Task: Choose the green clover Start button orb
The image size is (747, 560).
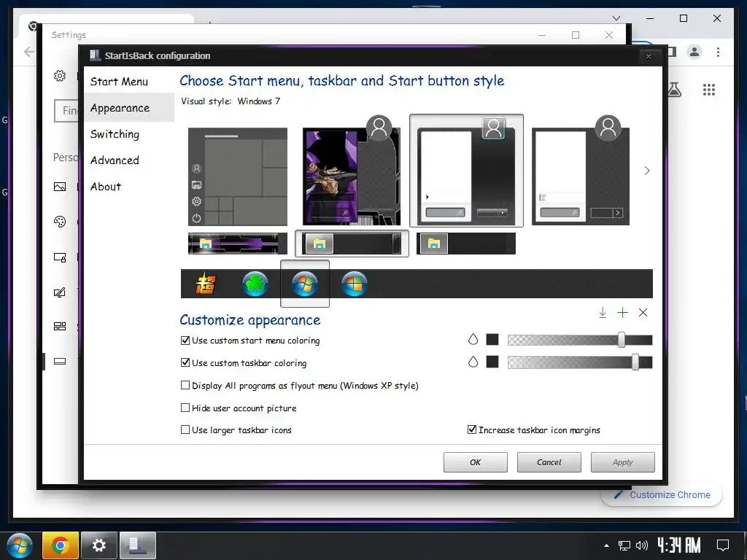Action: [x=255, y=284]
